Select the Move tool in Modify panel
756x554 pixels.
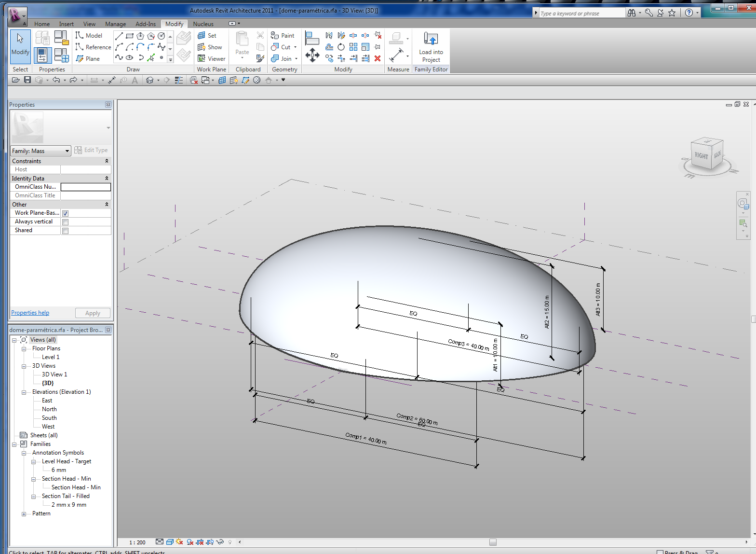coord(312,55)
